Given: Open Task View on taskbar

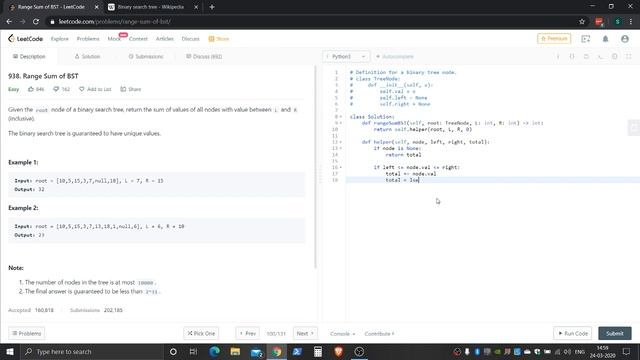Looking at the screenshot, I should tap(193, 351).
